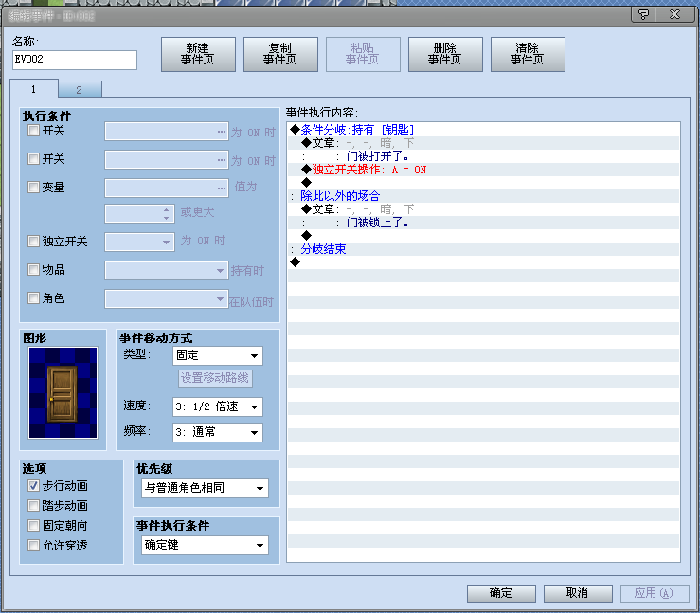Open the 频率 dropdown showing 通常
This screenshot has height=613, width=700.
coord(218,432)
